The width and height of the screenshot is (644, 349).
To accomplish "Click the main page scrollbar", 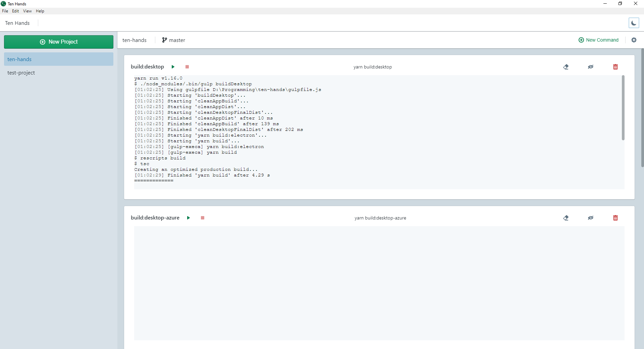I will pos(642,108).
